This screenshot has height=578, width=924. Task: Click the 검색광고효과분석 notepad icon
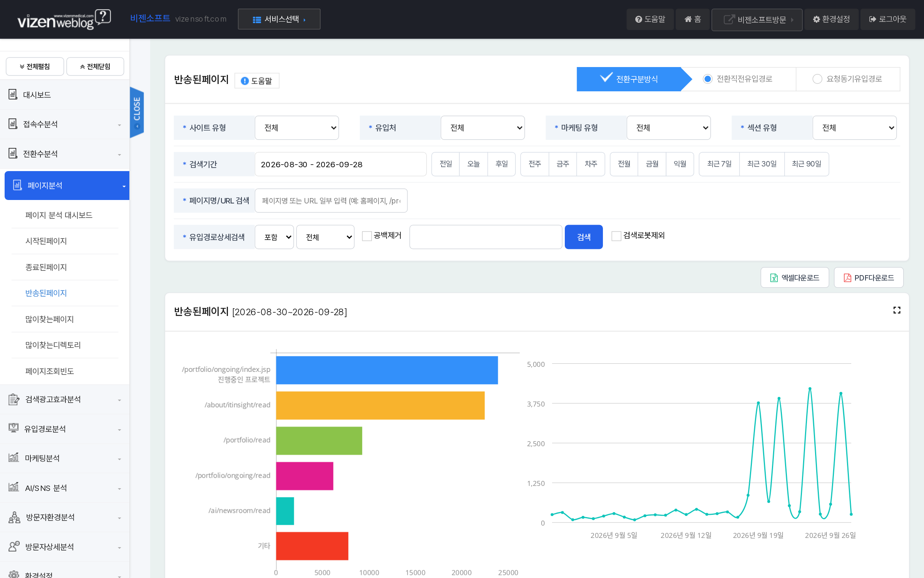(13, 399)
